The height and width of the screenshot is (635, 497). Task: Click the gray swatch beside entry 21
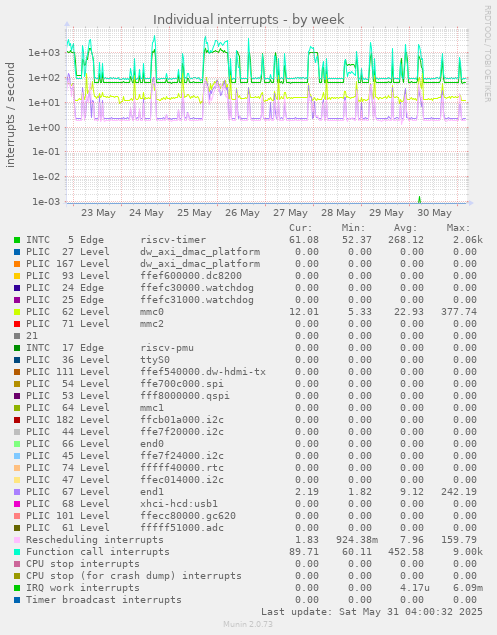click(17, 336)
